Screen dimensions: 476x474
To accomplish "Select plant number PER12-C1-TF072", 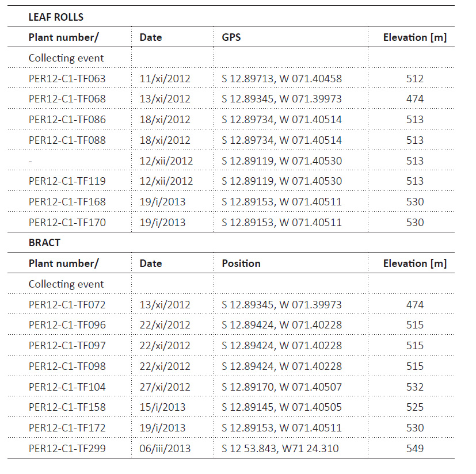I will click(x=67, y=305).
